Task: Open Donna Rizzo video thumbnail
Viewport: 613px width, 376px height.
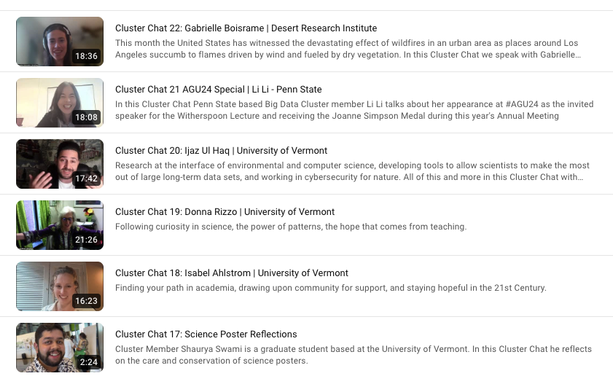Action: click(60, 225)
